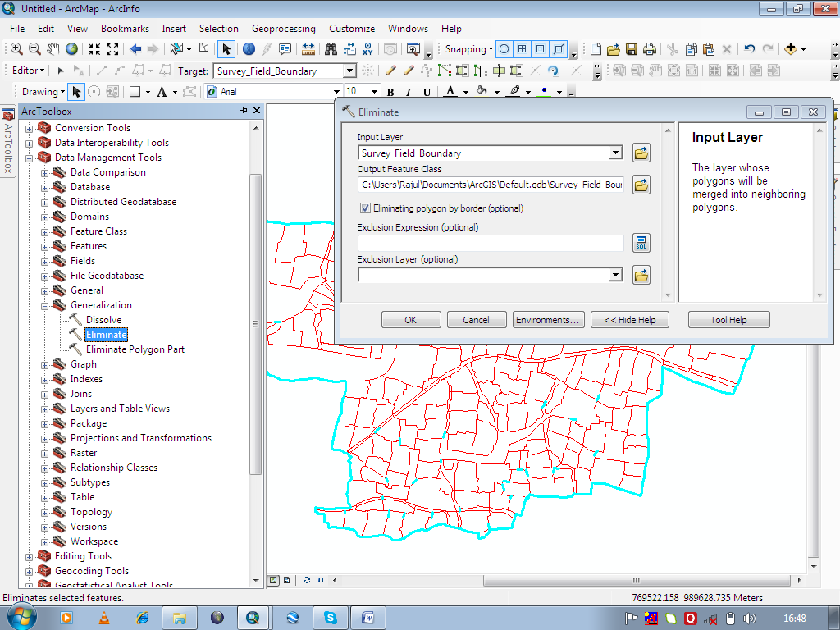Open the Exclusion Layer dropdown
The height and width of the screenshot is (630, 840).
(615, 276)
